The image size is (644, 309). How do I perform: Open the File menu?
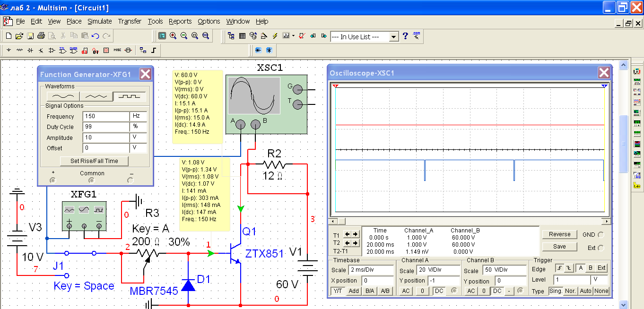(x=20, y=21)
